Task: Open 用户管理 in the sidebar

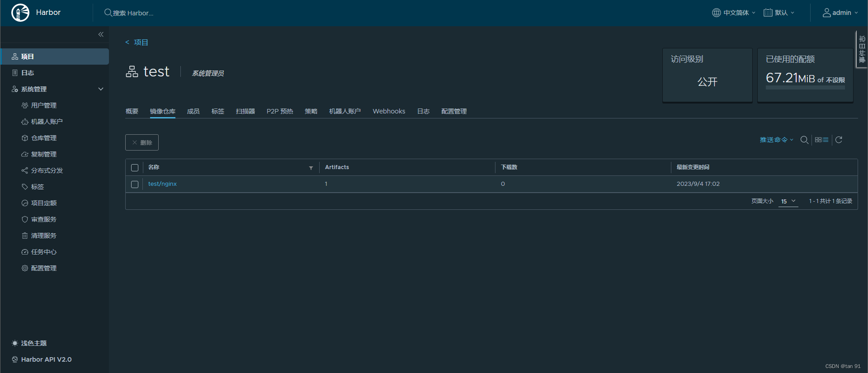Action: (x=43, y=105)
